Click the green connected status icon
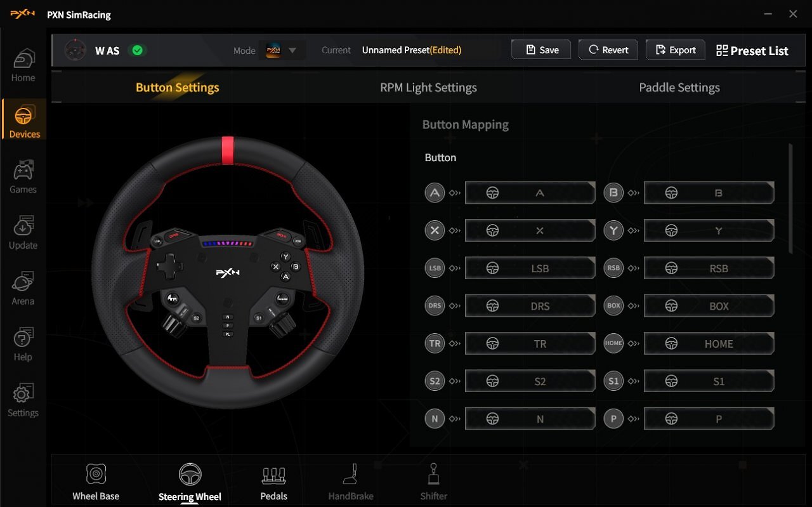Image resolution: width=812 pixels, height=507 pixels. 137,50
